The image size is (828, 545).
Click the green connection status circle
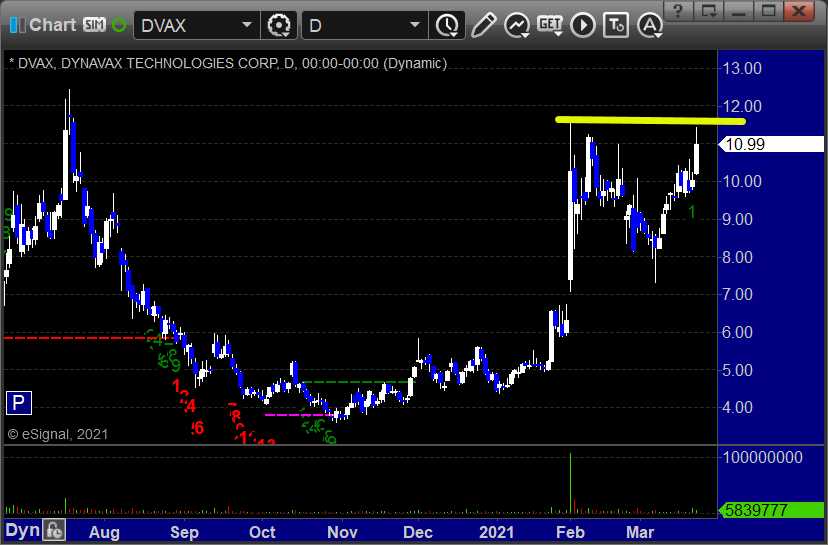pyautogui.click(x=119, y=25)
